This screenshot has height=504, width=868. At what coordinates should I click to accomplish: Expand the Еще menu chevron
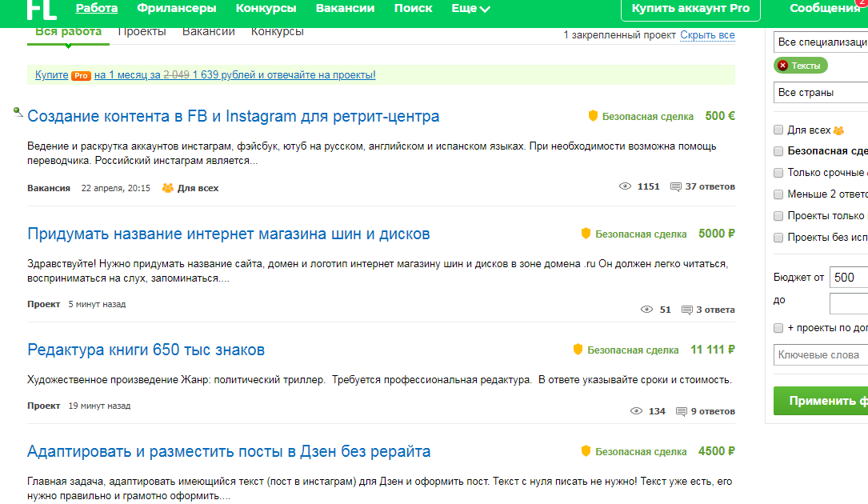[x=484, y=8]
